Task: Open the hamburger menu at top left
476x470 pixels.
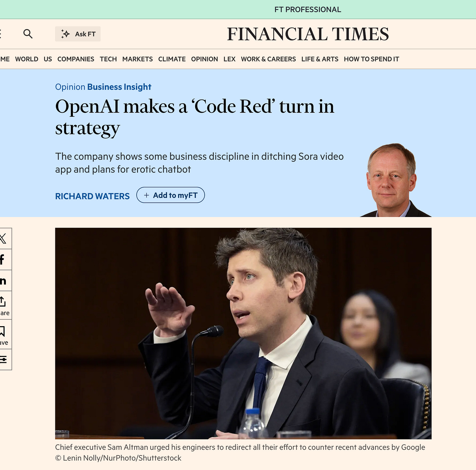Action: pos(1,34)
